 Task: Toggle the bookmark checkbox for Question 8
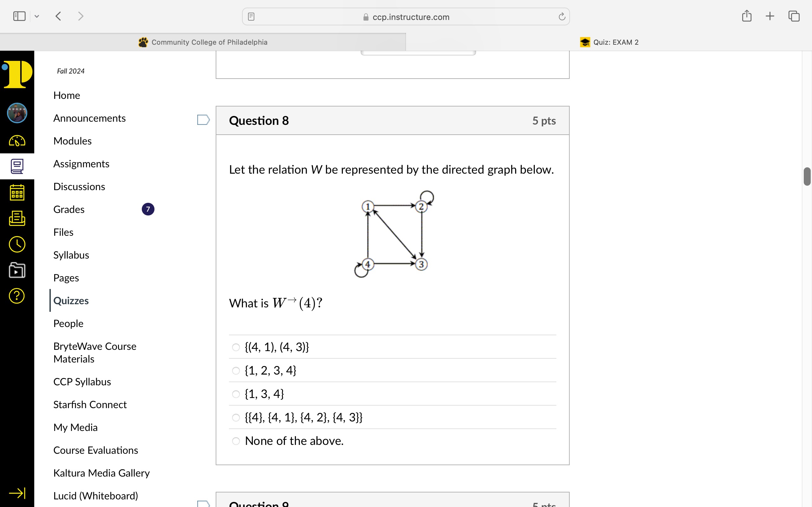(204, 120)
